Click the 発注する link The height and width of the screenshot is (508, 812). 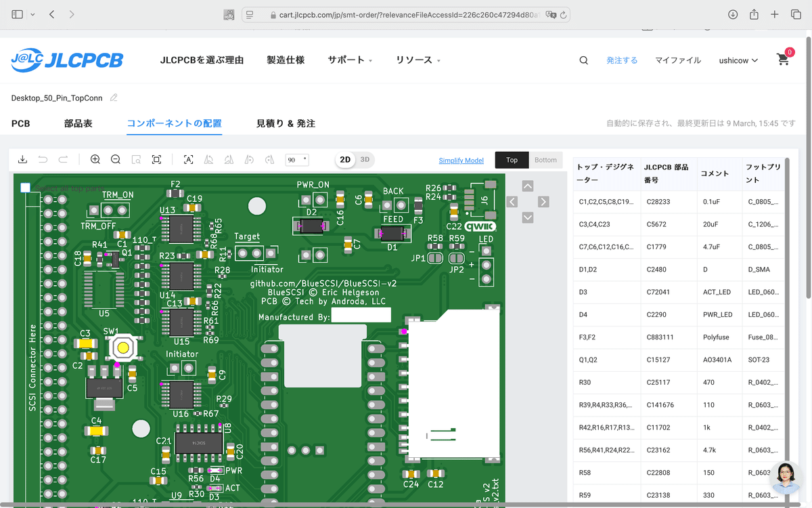[622, 60]
